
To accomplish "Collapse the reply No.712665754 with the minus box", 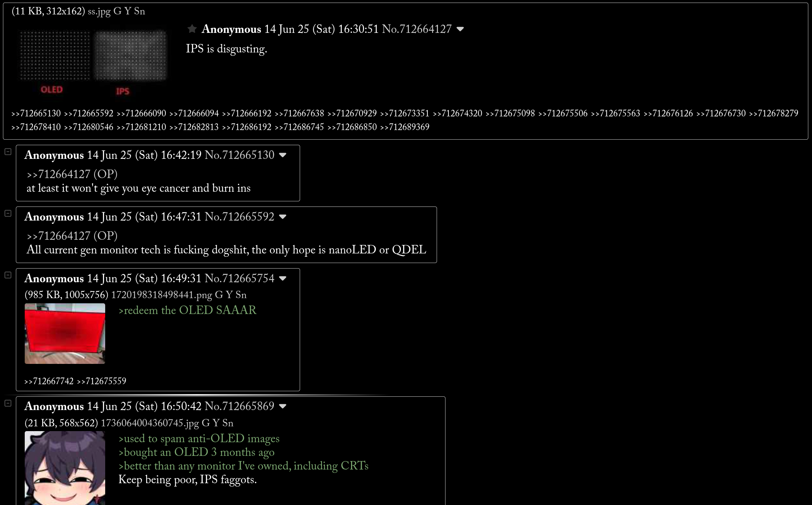I will pos(8,275).
